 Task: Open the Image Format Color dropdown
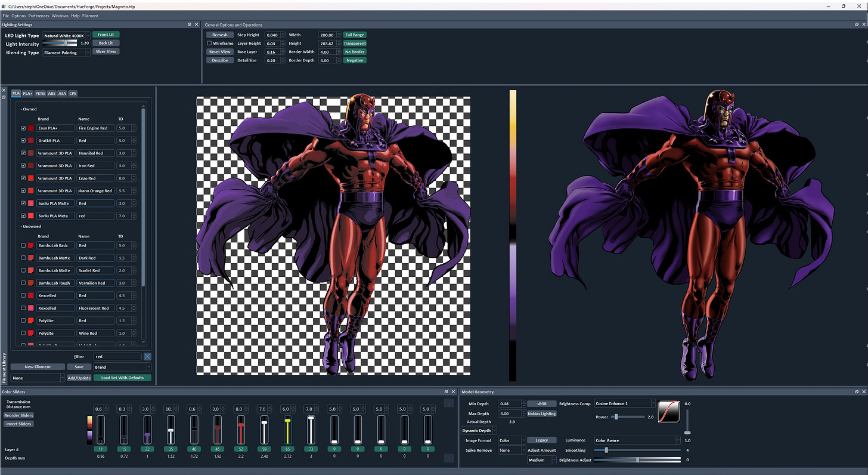click(511, 440)
